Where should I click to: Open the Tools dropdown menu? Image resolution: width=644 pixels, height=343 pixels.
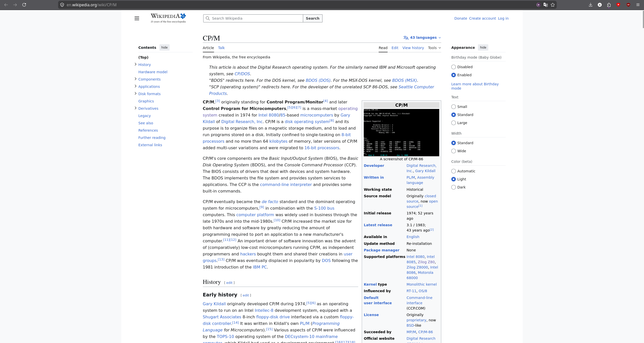(434, 48)
